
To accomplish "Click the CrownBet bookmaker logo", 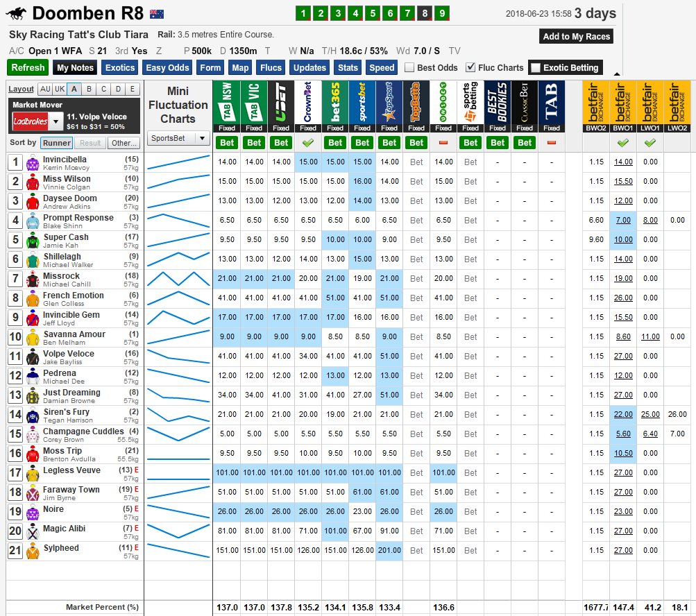I will tap(308, 102).
